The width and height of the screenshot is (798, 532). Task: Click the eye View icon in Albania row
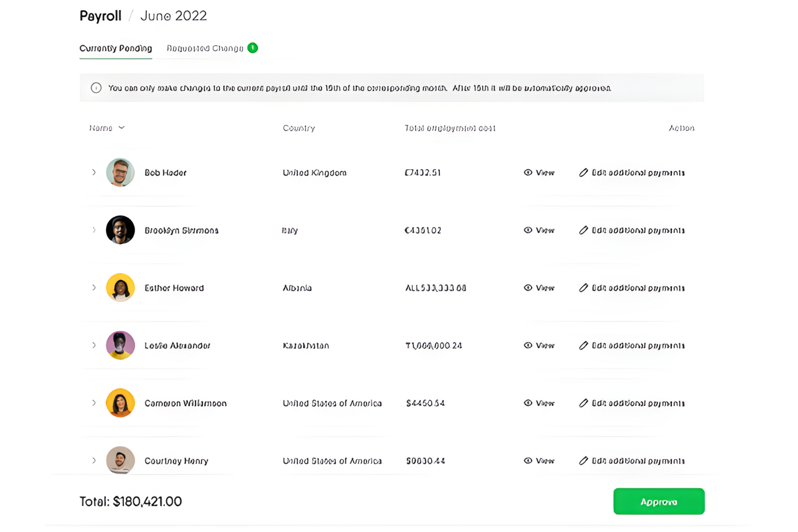[x=528, y=288]
